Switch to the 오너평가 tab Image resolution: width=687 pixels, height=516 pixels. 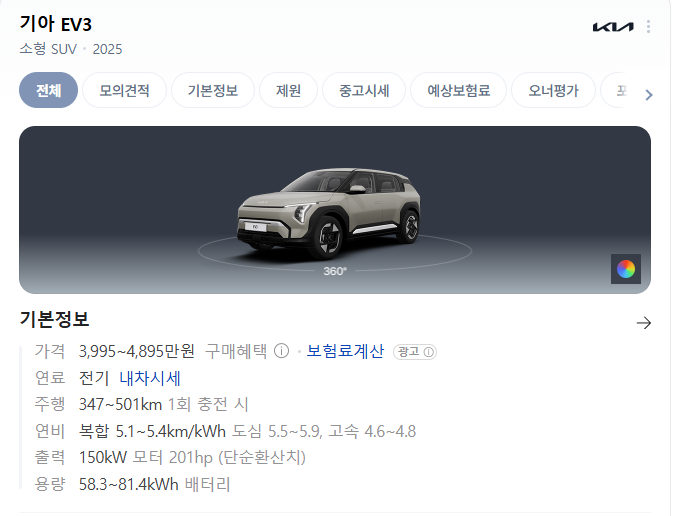[553, 90]
